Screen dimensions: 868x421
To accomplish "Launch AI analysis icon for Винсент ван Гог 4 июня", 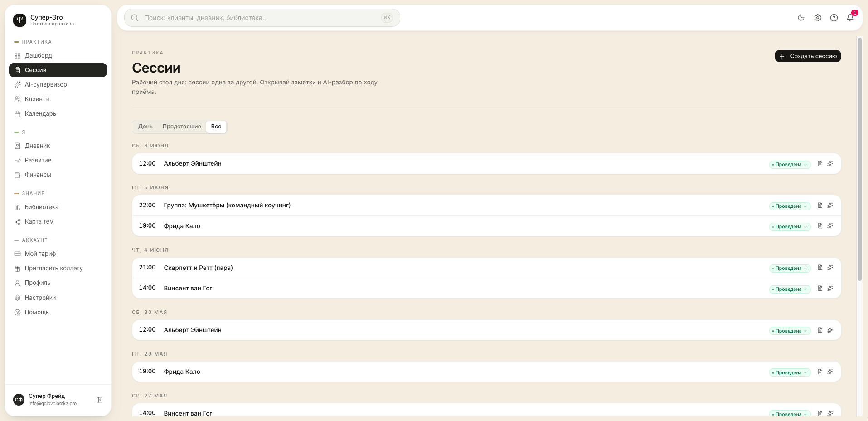I will [x=830, y=289].
